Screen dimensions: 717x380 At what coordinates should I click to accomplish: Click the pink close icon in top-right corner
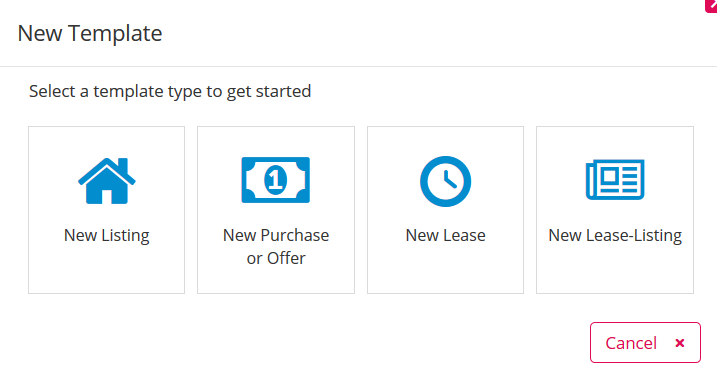click(x=712, y=5)
